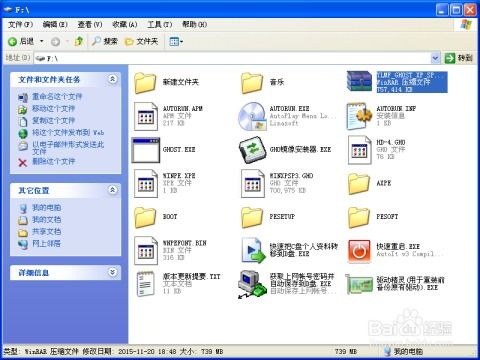Open the 工具(T) menu
The height and width of the screenshot is (360, 480).
[160, 24]
